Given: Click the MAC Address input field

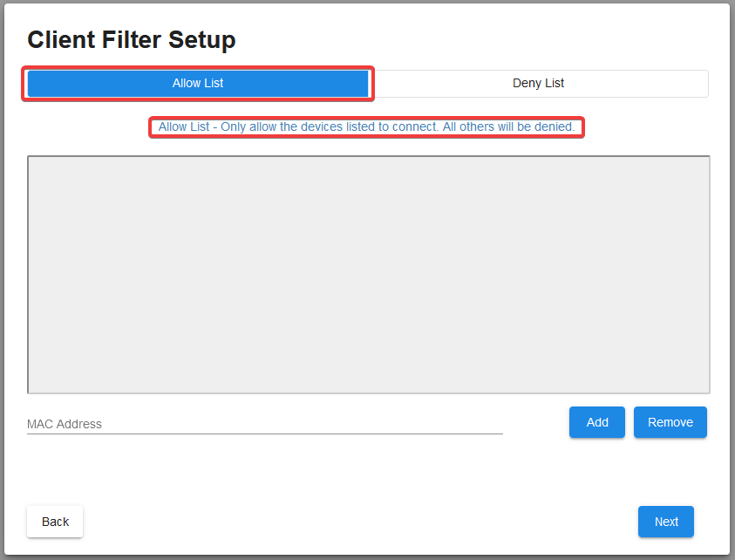Looking at the screenshot, I should [x=264, y=424].
